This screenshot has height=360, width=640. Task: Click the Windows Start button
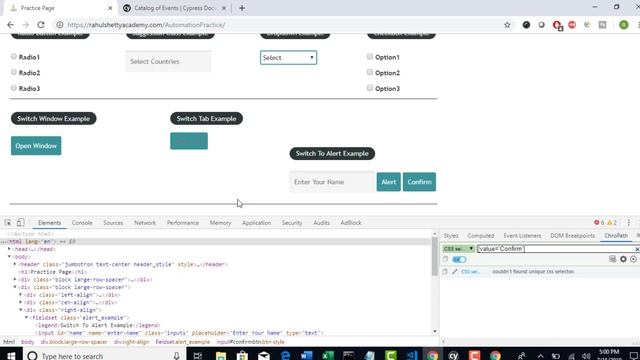click(x=11, y=356)
